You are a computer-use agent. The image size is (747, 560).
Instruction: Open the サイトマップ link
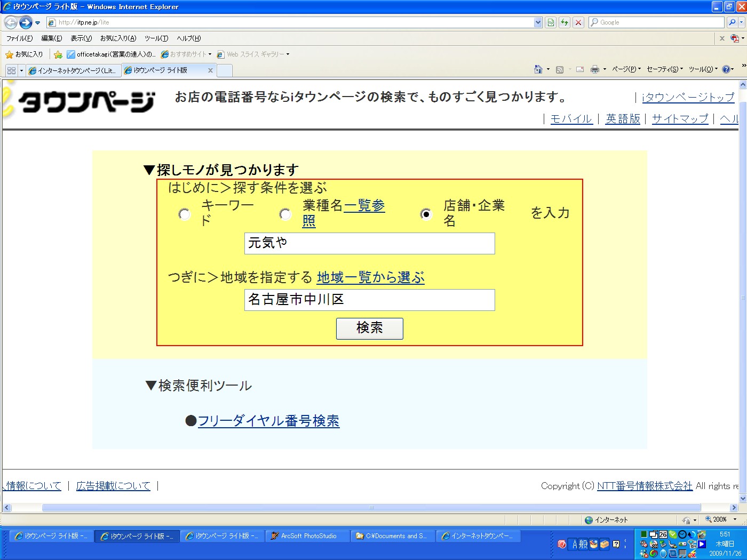pyautogui.click(x=680, y=118)
